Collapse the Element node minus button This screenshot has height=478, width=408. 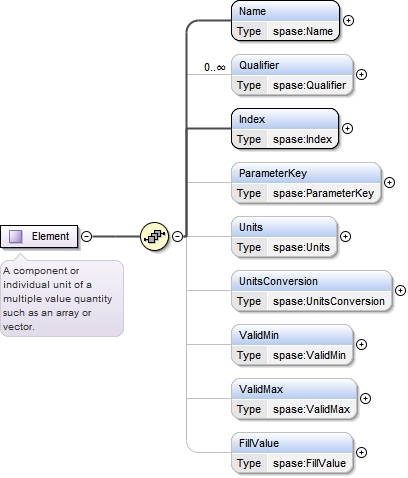[x=87, y=236]
